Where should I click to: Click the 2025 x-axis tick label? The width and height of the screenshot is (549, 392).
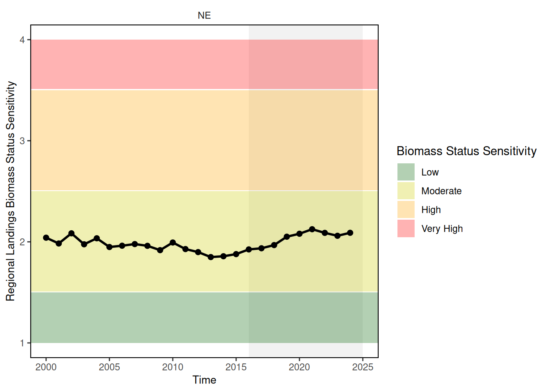click(x=363, y=367)
